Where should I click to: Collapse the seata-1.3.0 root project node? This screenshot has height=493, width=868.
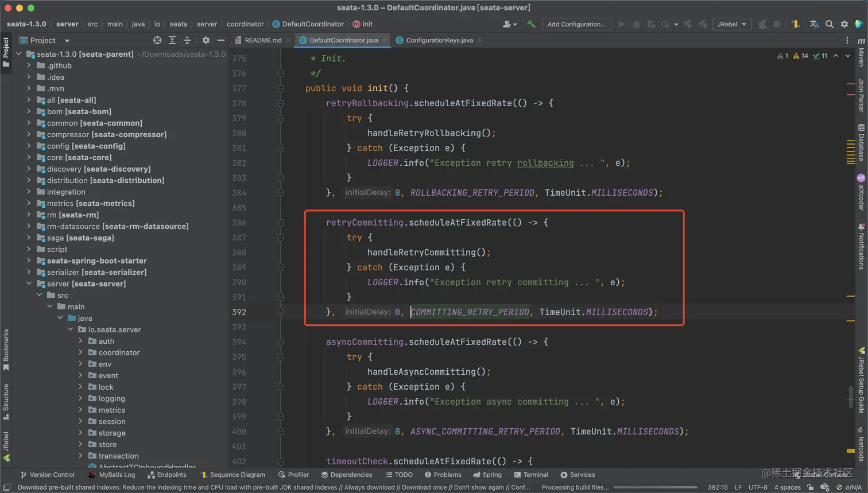tap(18, 54)
